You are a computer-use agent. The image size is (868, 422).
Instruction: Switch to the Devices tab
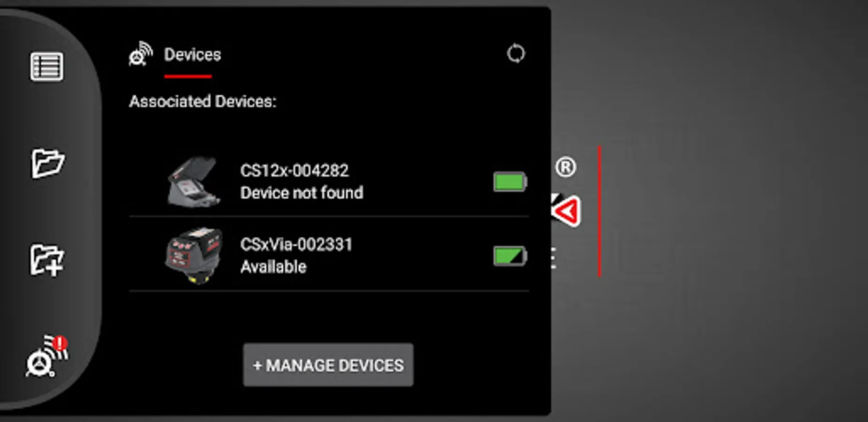pos(192,55)
